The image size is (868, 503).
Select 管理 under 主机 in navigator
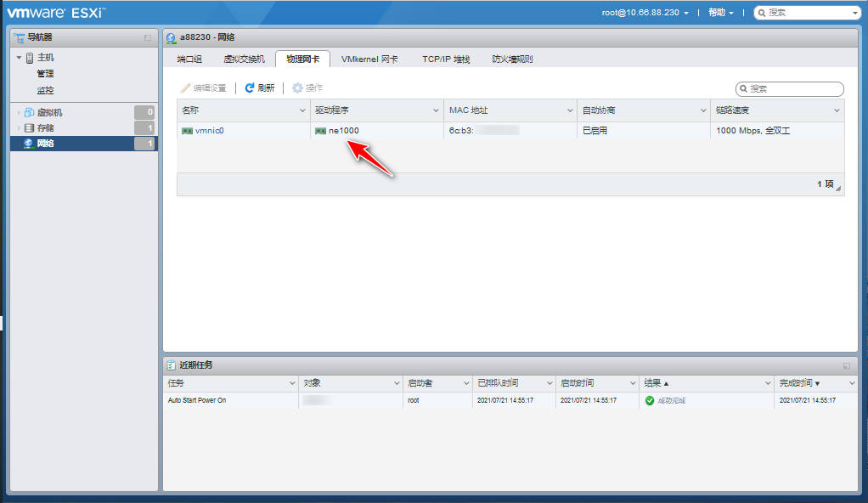point(46,73)
